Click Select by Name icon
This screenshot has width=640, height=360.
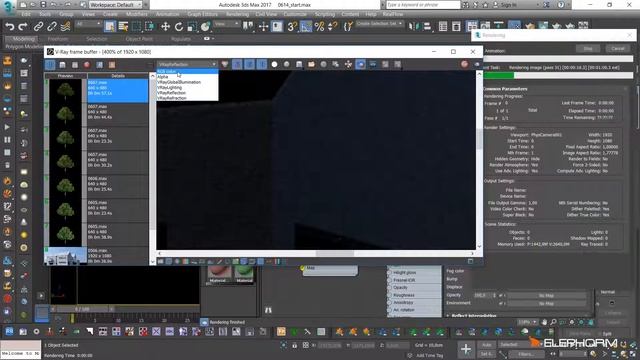(x=123, y=27)
